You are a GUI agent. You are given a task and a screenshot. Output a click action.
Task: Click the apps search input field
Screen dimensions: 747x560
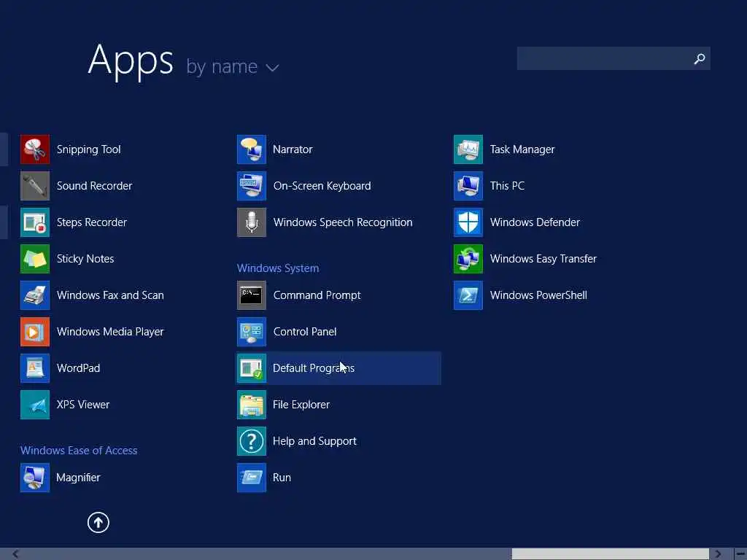click(x=614, y=58)
